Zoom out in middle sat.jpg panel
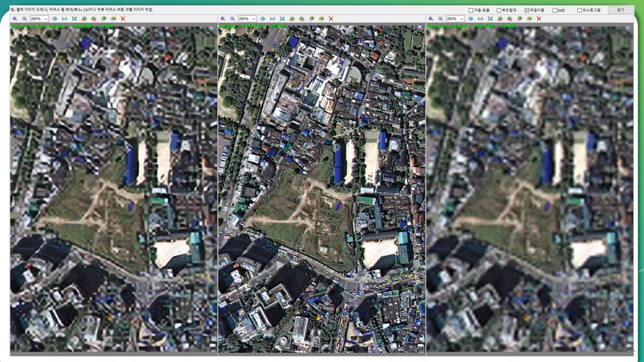 coord(232,19)
